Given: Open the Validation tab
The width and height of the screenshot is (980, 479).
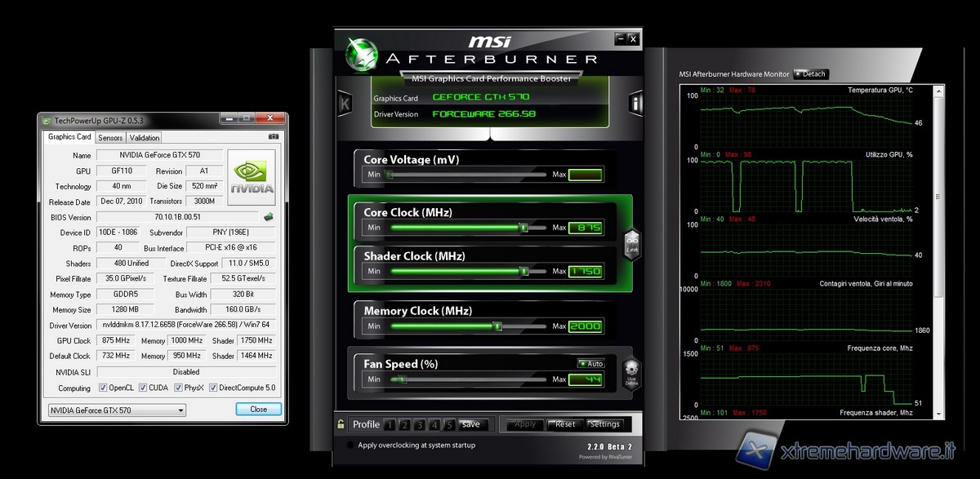Looking at the screenshot, I should point(145,138).
